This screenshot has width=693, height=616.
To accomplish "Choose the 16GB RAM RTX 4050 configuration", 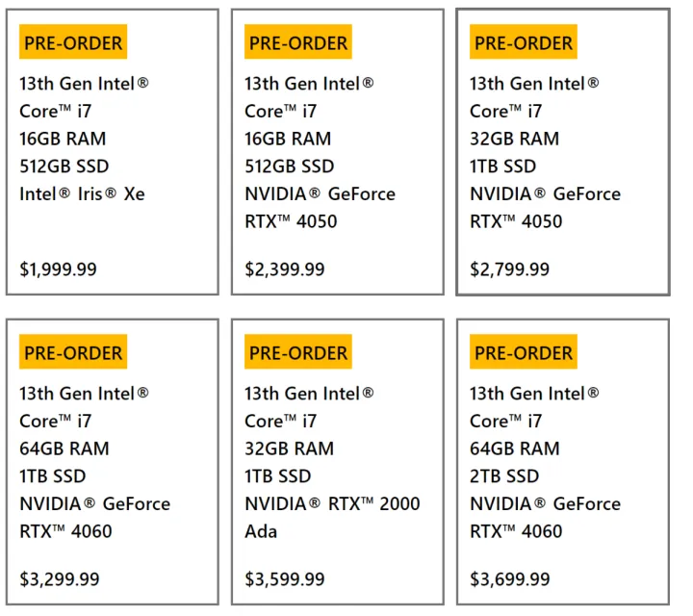I will [x=337, y=154].
